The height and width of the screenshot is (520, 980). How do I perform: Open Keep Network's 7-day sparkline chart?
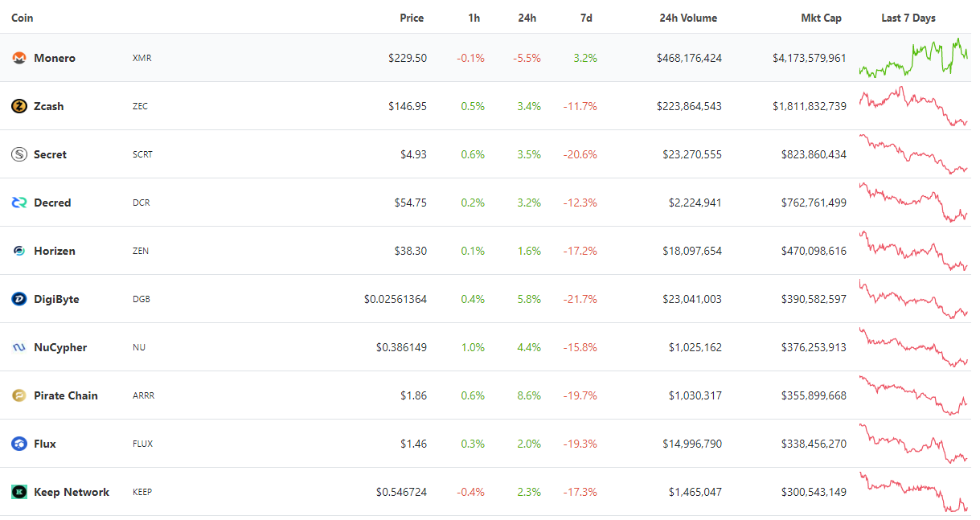tap(913, 492)
